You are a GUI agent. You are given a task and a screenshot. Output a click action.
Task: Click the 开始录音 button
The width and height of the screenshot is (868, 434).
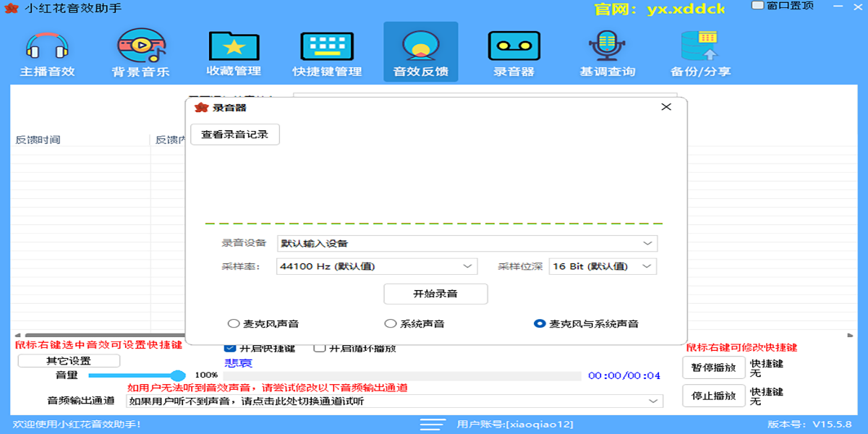click(x=435, y=294)
